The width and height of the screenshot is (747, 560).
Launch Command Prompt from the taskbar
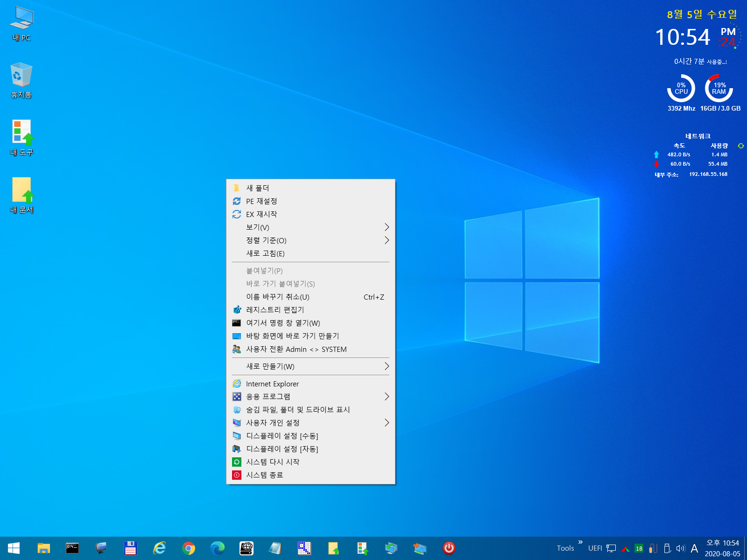click(x=72, y=548)
